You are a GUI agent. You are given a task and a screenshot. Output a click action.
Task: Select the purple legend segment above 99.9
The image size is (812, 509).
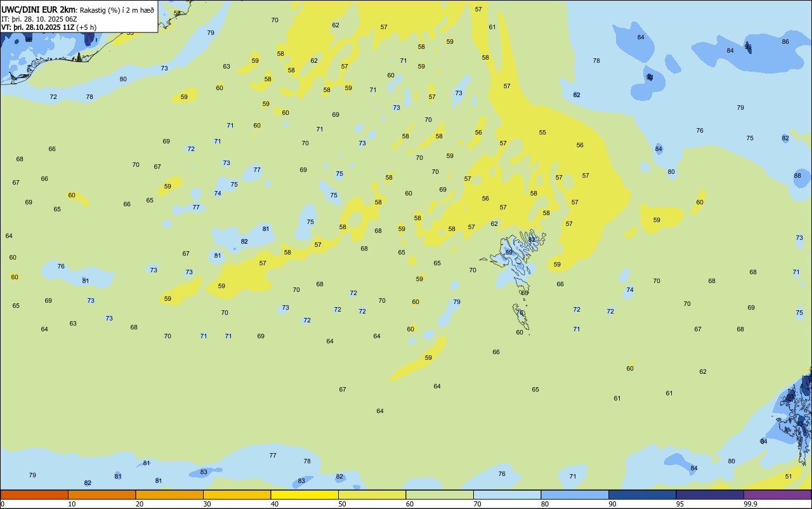click(x=778, y=494)
